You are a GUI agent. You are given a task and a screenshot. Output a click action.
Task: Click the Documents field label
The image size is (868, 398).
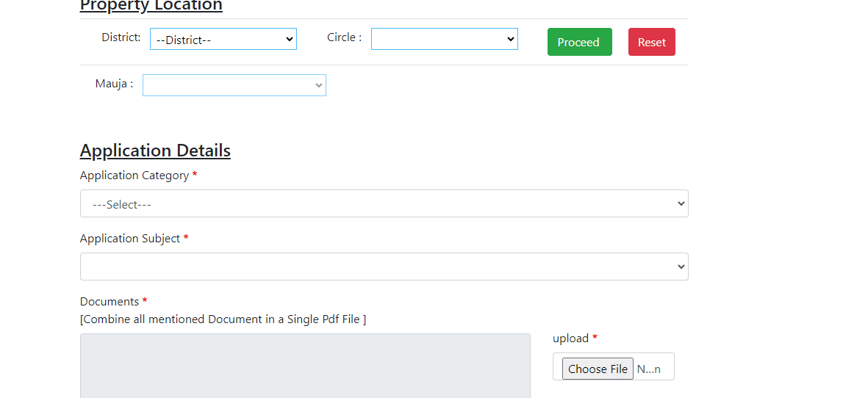tap(110, 302)
